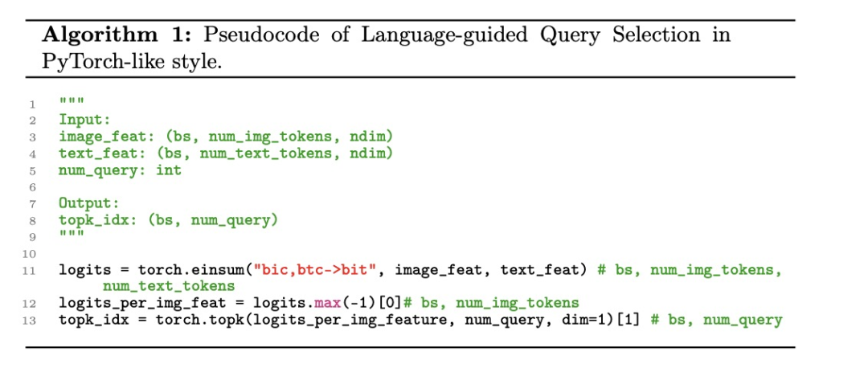Select the line beginning "image_feat:"
868x368 pixels.
click(225, 136)
